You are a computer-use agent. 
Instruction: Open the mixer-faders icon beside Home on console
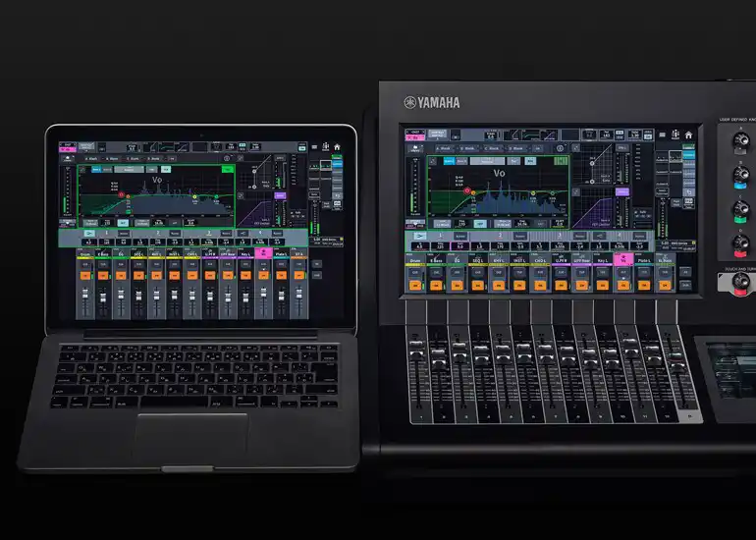point(675,135)
